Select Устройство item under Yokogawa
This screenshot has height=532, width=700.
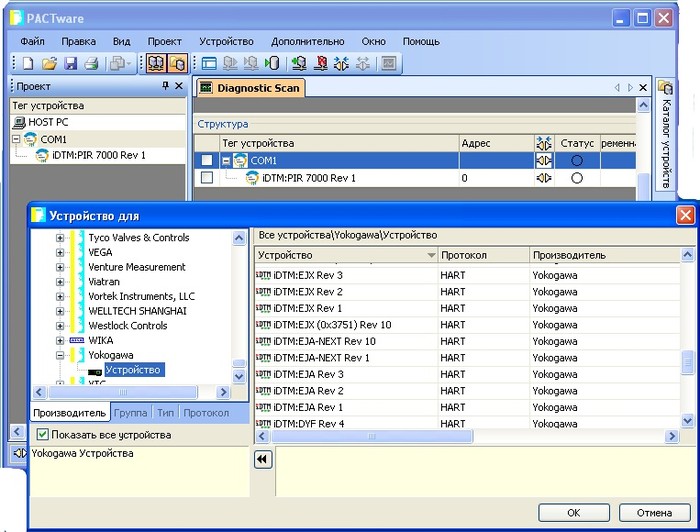click(x=133, y=370)
